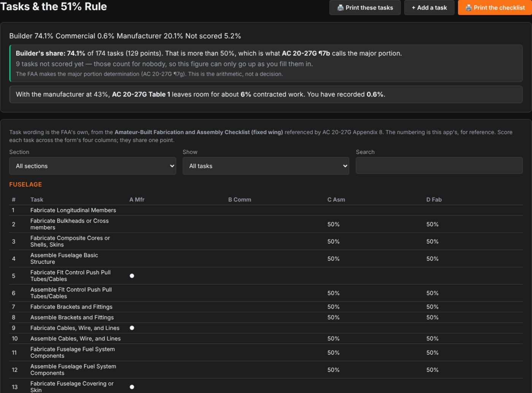Select task Assemble Fuselage Basic Structure
This screenshot has height=393, width=532.
coord(64,259)
